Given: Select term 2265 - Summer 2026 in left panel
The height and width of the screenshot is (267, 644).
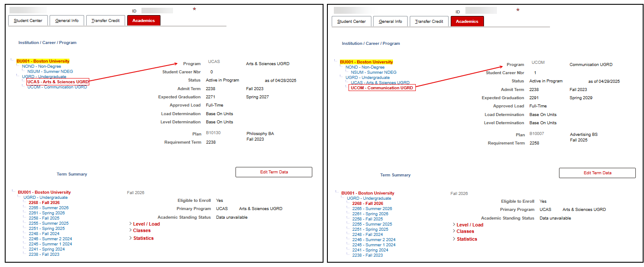Looking at the screenshot, I should coord(48,208).
